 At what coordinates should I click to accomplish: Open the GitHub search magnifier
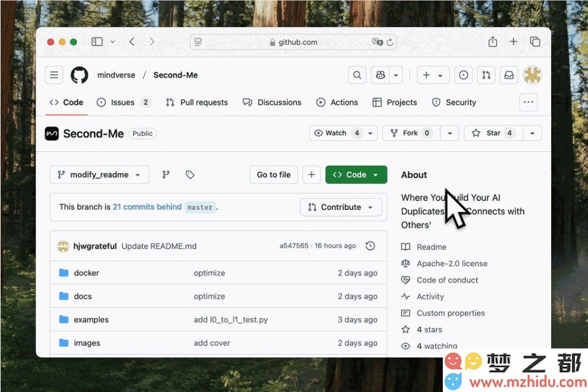(357, 75)
